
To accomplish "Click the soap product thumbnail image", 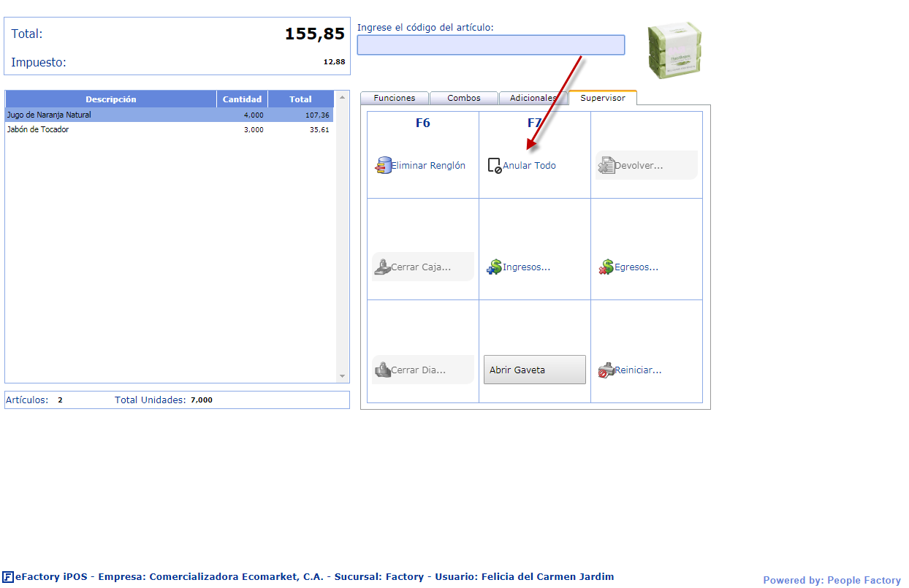I will click(x=674, y=49).
